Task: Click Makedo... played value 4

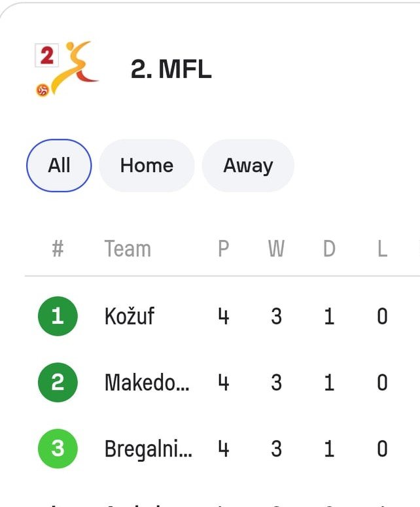Action: click(x=224, y=383)
